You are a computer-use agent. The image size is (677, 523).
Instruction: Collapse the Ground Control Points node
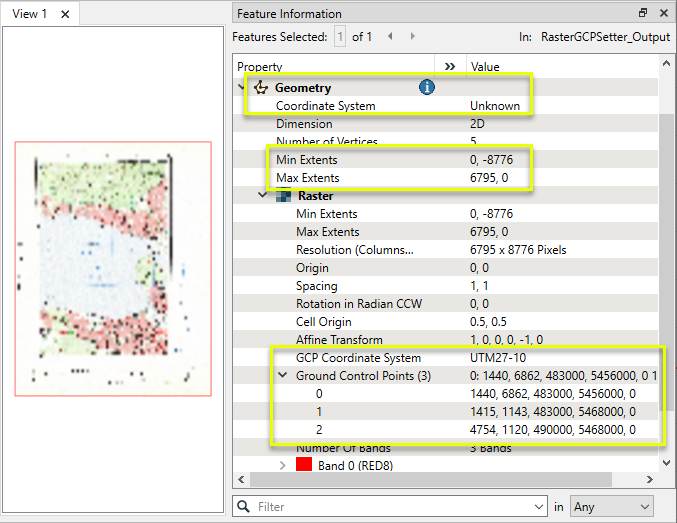coord(283,376)
